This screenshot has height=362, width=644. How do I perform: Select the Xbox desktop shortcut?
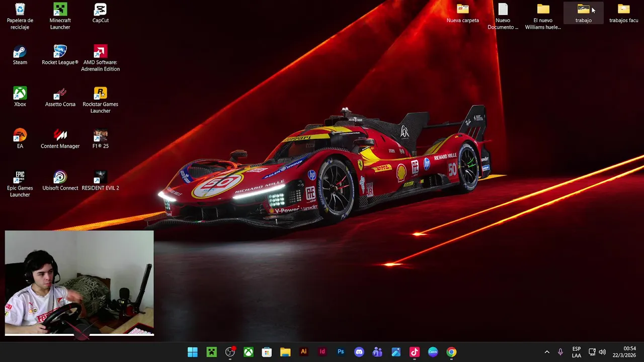pos(20,97)
